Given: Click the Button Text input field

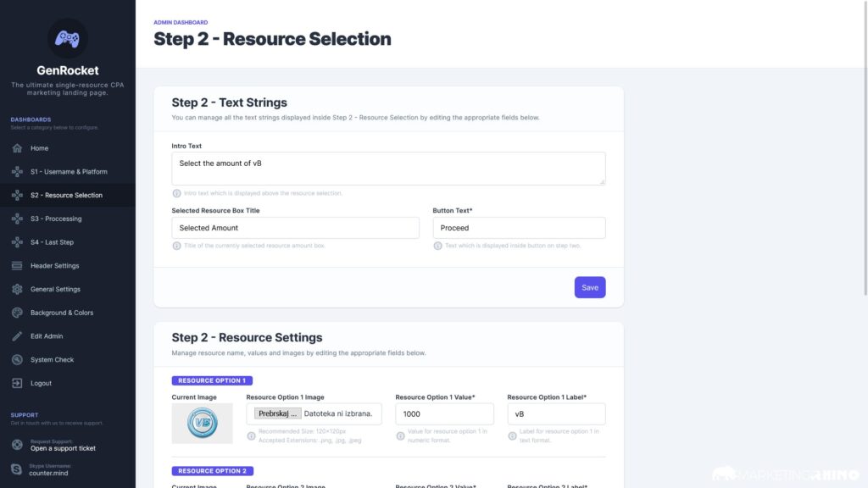Looking at the screenshot, I should [519, 228].
